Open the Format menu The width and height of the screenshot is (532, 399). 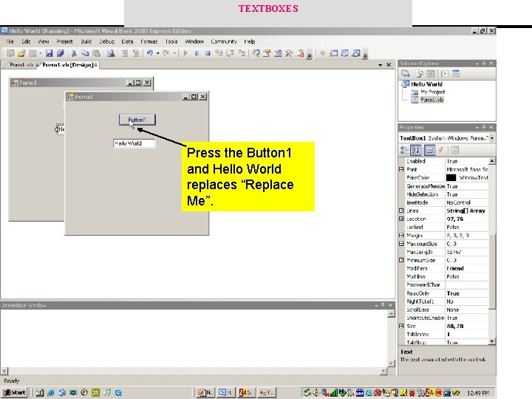click(149, 41)
